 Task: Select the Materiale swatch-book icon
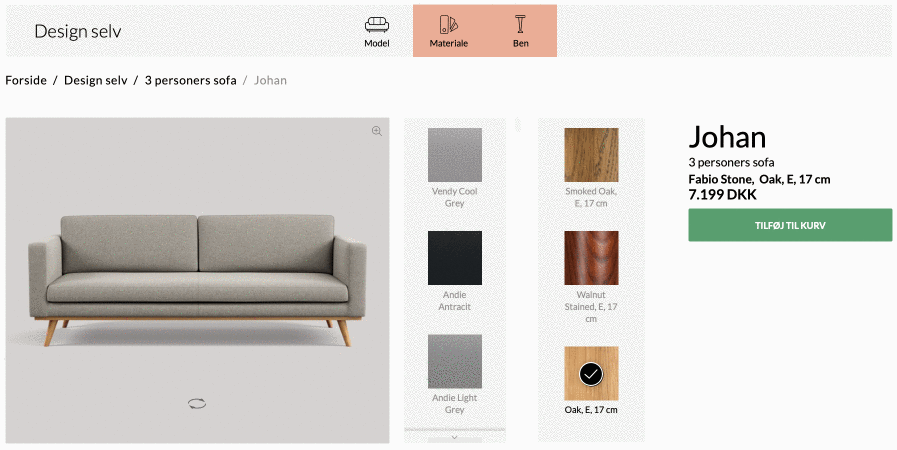click(x=448, y=24)
